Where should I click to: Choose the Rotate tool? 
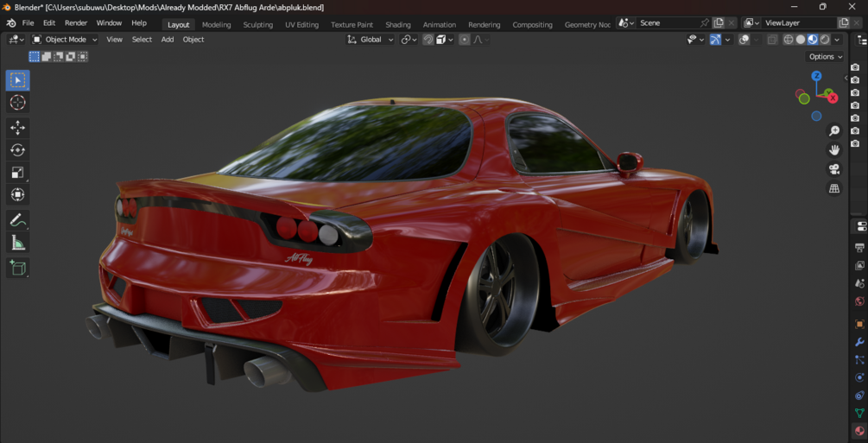18,150
